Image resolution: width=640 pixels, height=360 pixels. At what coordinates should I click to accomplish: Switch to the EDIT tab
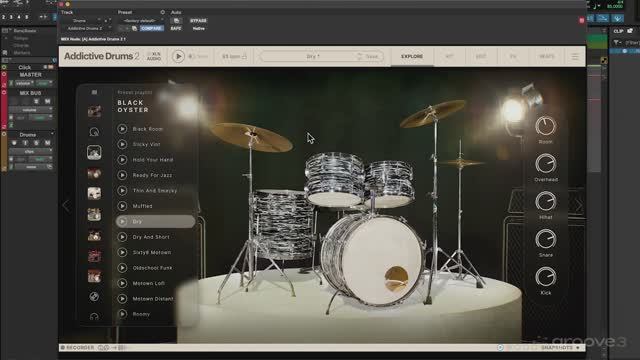coord(481,56)
